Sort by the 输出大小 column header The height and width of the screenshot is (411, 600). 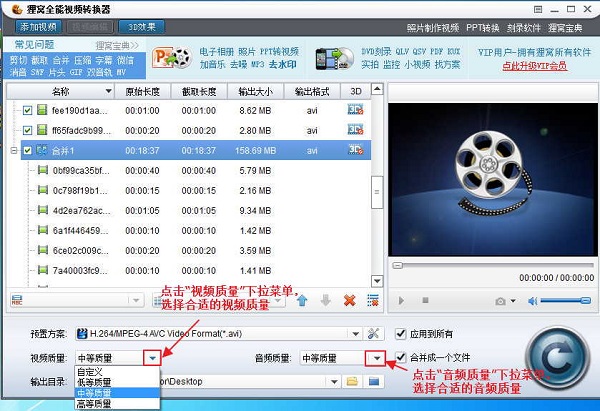(256, 91)
